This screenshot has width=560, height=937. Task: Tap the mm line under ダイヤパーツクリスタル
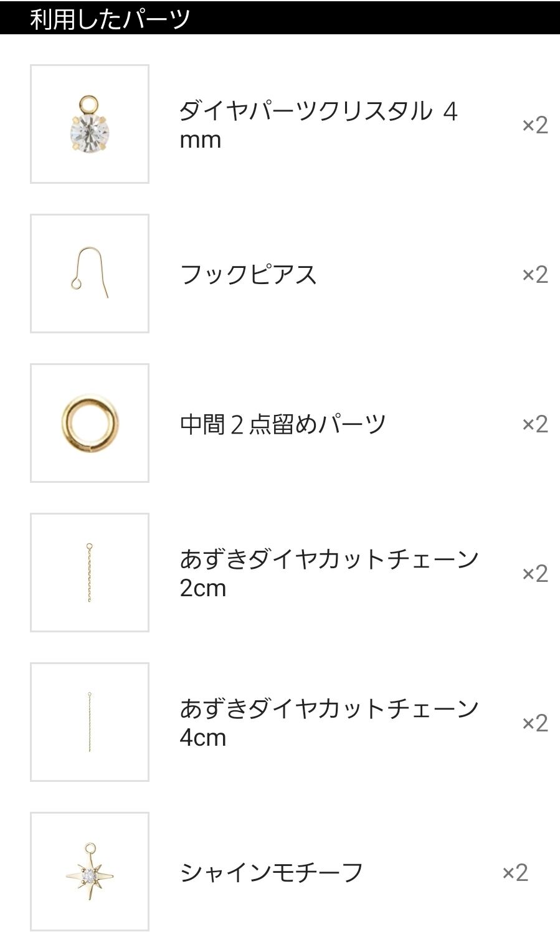click(x=201, y=140)
